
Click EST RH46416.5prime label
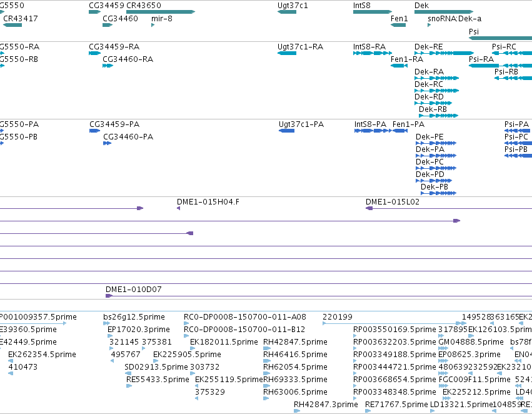pyautogui.click(x=295, y=355)
